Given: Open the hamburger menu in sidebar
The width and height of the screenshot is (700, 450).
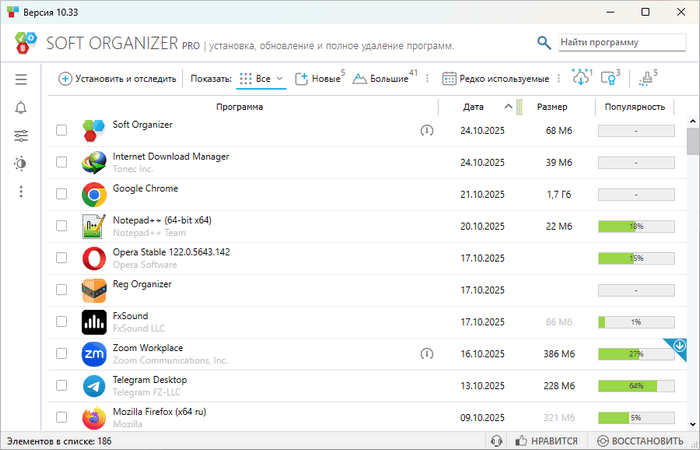Looking at the screenshot, I should [x=21, y=79].
